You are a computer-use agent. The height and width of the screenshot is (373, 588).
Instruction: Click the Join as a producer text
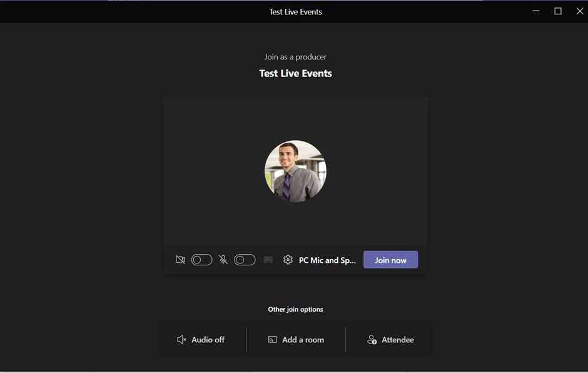(295, 57)
